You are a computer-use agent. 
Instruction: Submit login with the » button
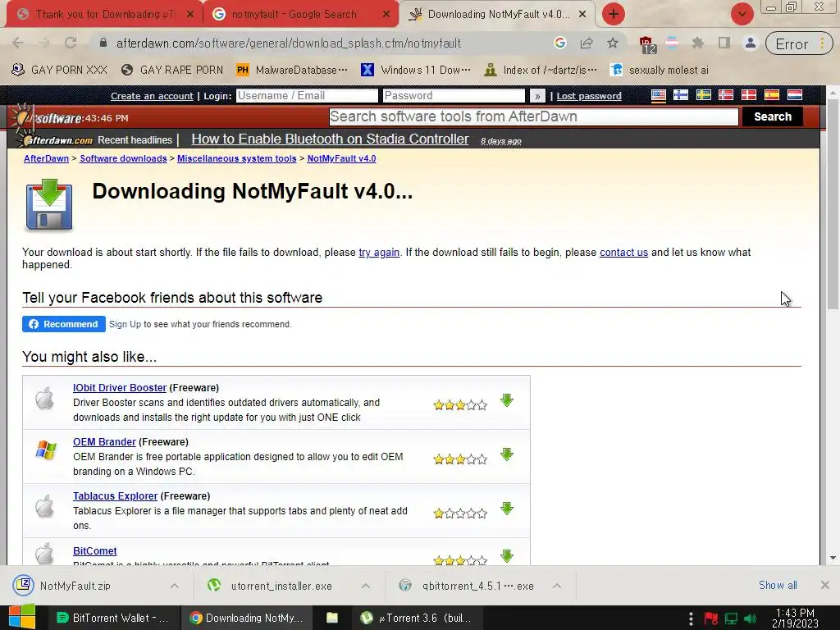536,96
